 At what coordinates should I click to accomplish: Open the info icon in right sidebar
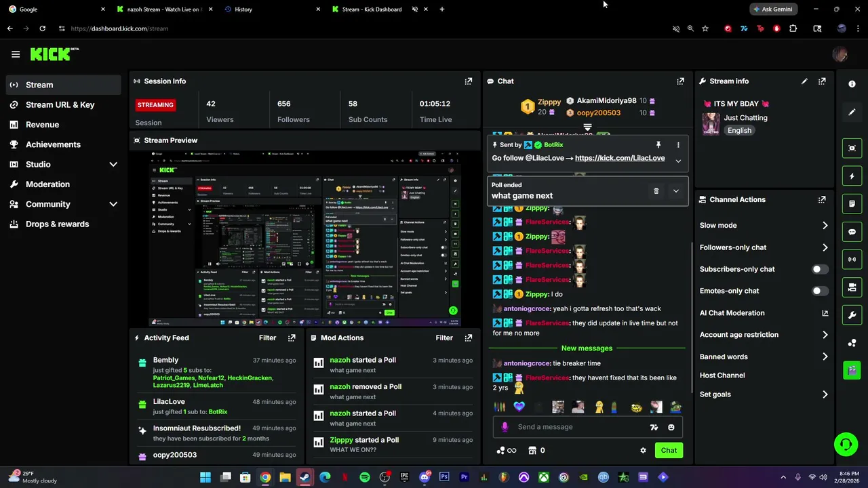click(x=852, y=84)
